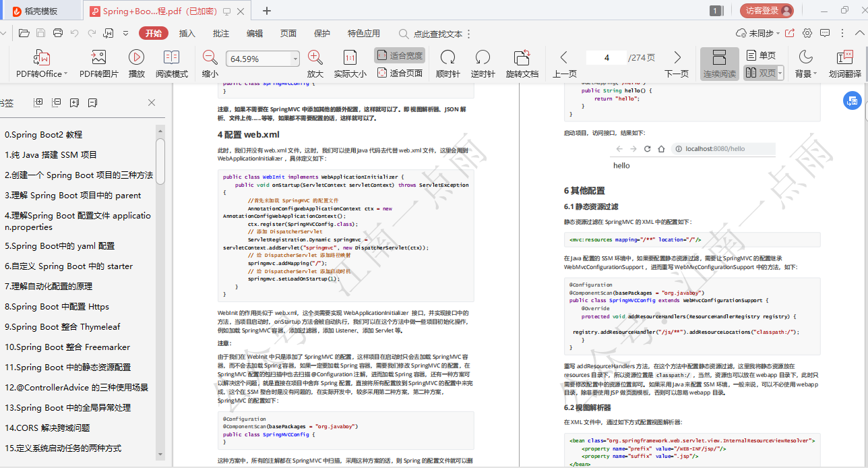Viewport: 868px width, 468px height.
Task: Click the share/export icon near 未同步
Action: [790, 34]
